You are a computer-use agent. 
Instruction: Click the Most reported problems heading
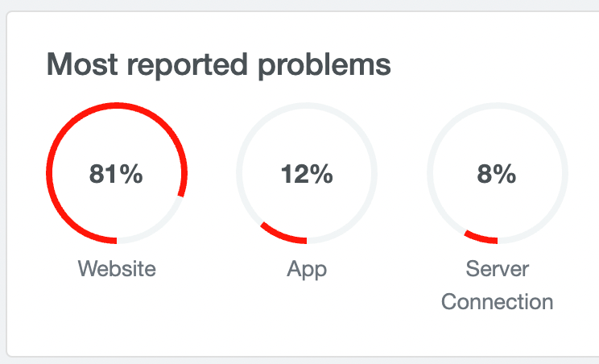pos(218,65)
